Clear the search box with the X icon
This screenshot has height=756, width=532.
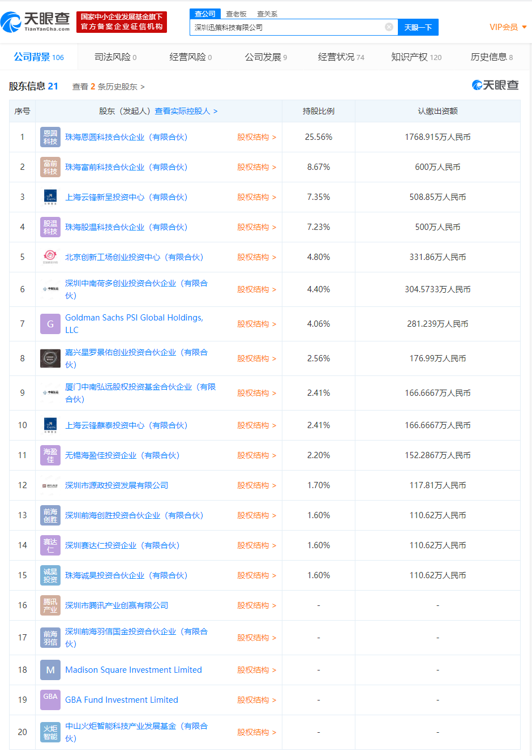(x=389, y=27)
